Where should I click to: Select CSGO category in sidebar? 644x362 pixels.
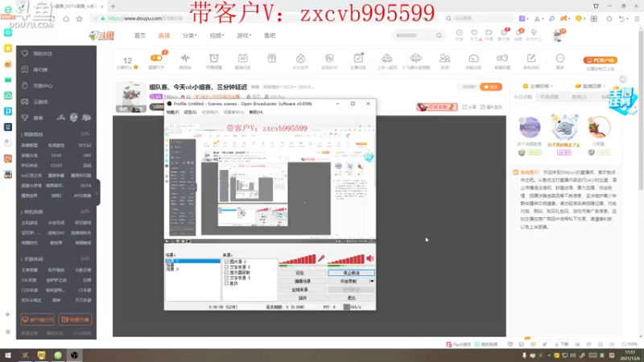(56, 166)
